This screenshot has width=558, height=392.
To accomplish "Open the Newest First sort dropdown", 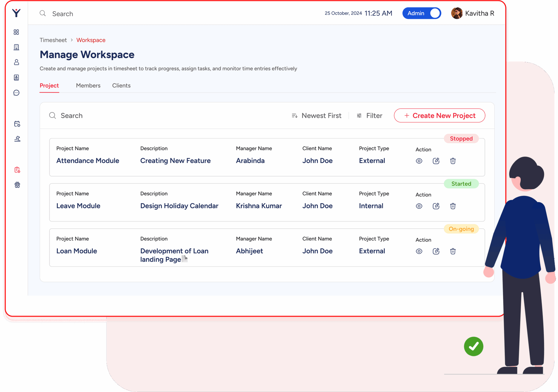I will 317,115.
